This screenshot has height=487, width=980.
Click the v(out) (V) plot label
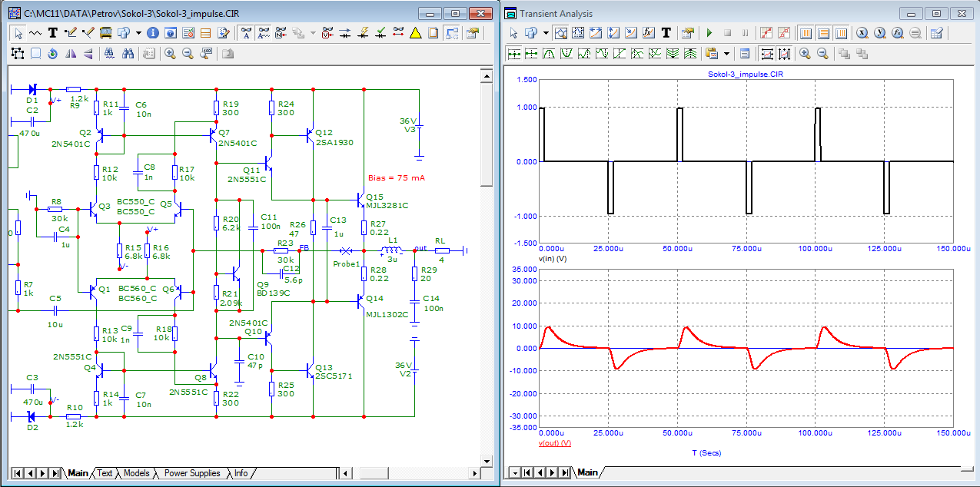point(555,443)
